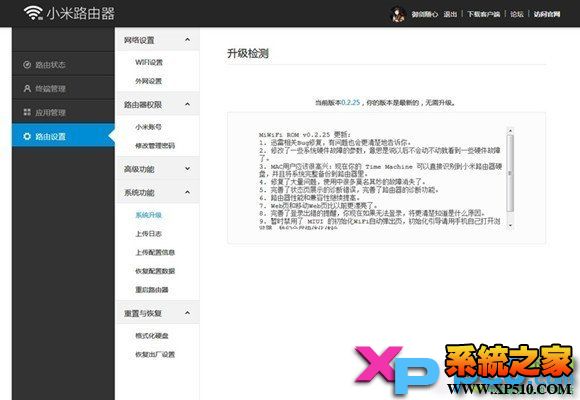Click the 网络设置 section header

coord(158,40)
